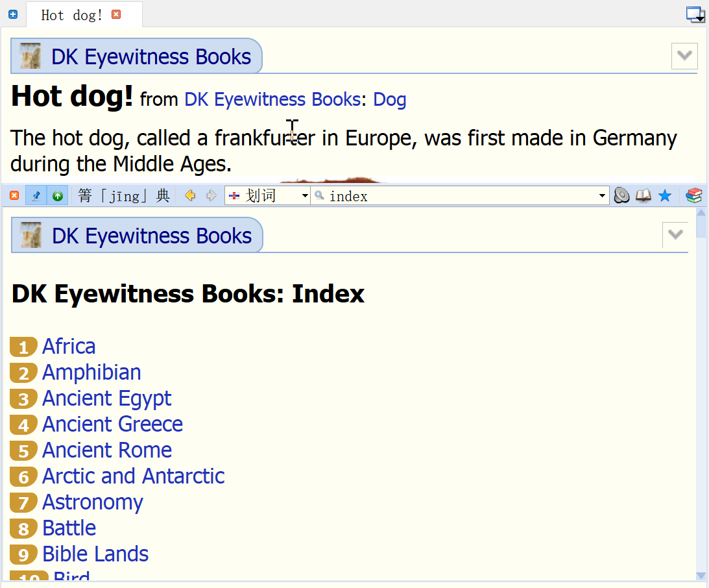The width and height of the screenshot is (709, 588).
Task: Toggle the pin popup window button
Action: pyautogui.click(x=36, y=195)
